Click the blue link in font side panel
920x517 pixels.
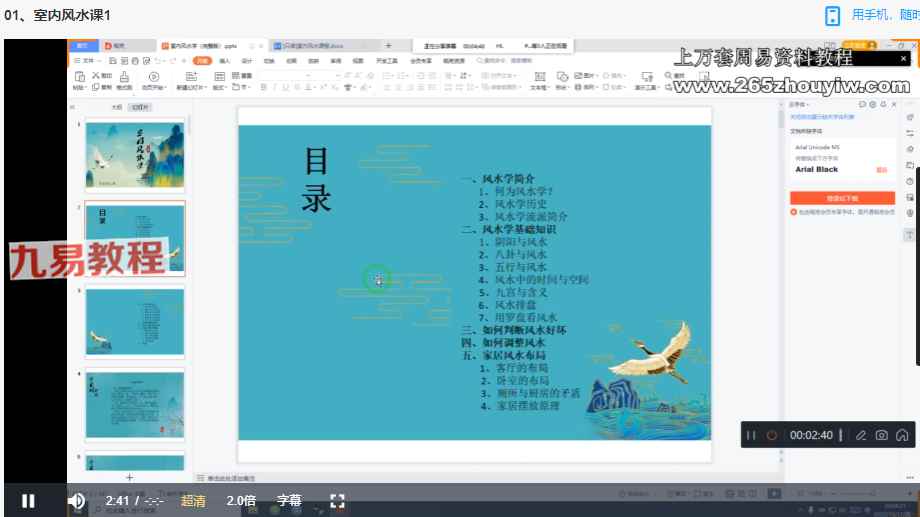coord(822,117)
